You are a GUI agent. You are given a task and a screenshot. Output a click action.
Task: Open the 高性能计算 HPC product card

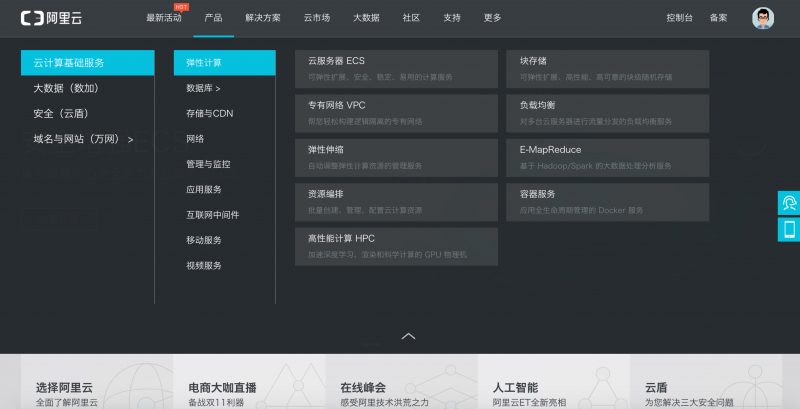point(396,246)
